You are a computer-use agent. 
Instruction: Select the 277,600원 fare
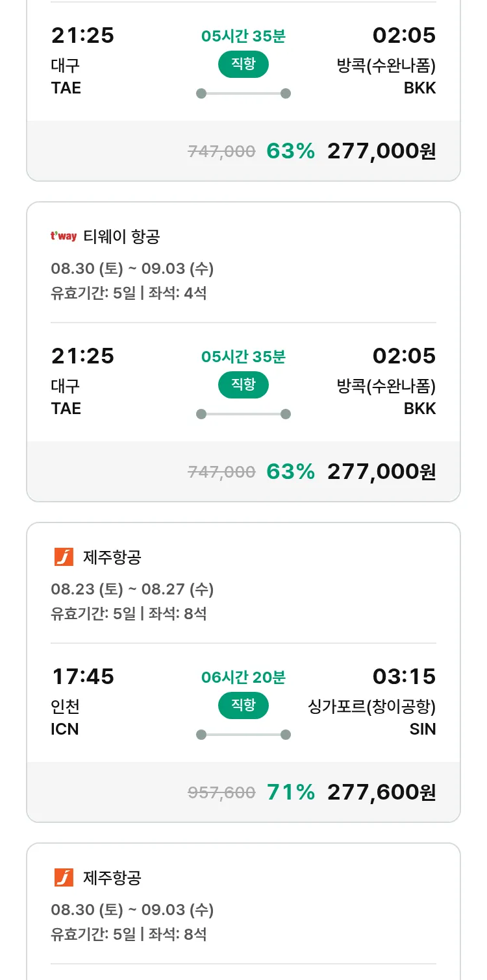coord(381,792)
